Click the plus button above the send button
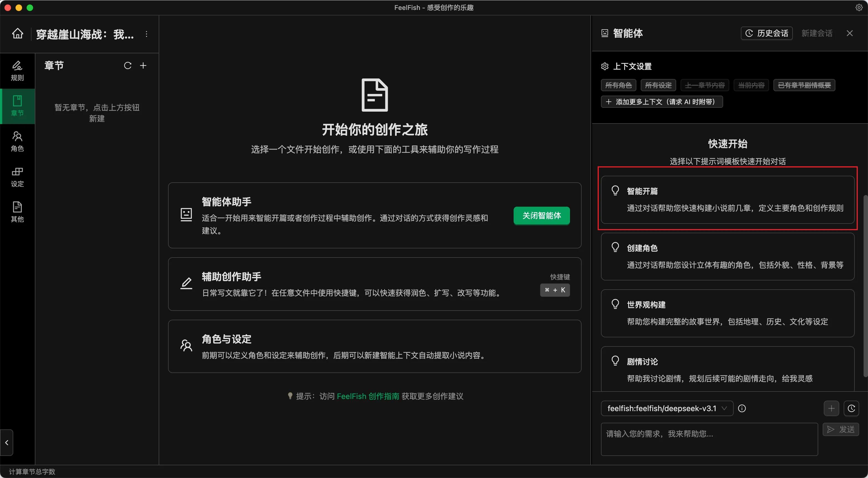Screen dimensions: 868x478 click(831, 408)
